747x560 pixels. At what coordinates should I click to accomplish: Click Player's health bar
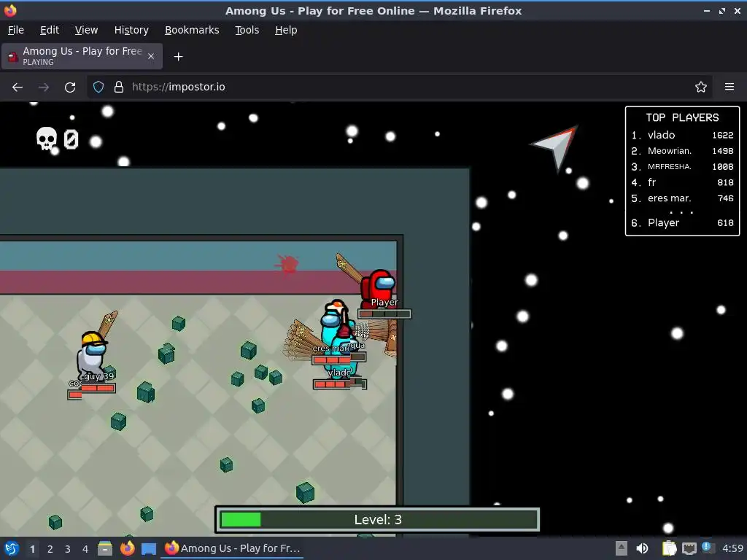[384, 314]
